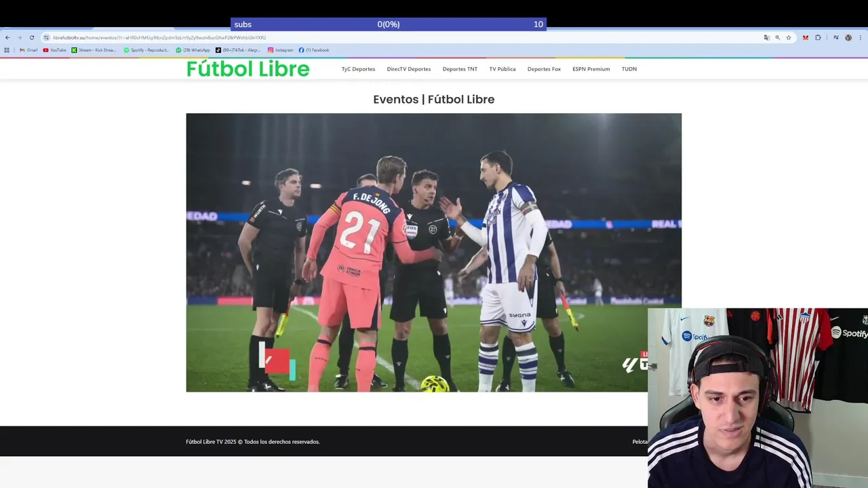Click the zoom magnifier icon in address bar
The height and width of the screenshot is (488, 868).
(778, 37)
